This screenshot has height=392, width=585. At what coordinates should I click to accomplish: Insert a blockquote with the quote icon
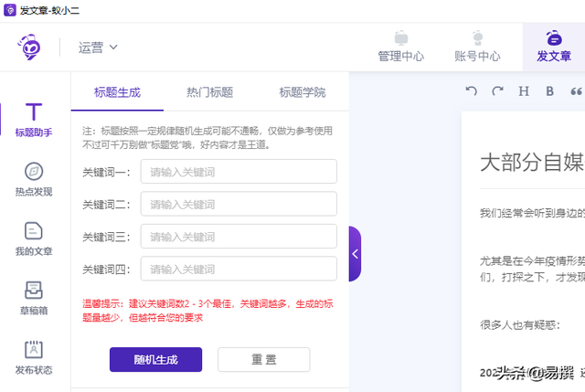577,91
